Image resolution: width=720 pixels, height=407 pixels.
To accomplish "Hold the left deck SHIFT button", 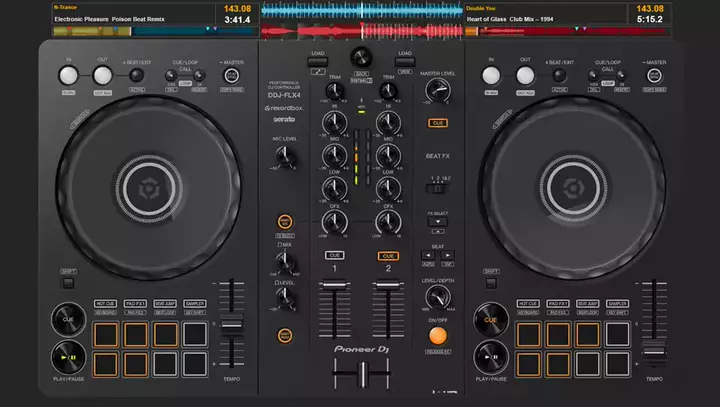I will pos(68,283).
